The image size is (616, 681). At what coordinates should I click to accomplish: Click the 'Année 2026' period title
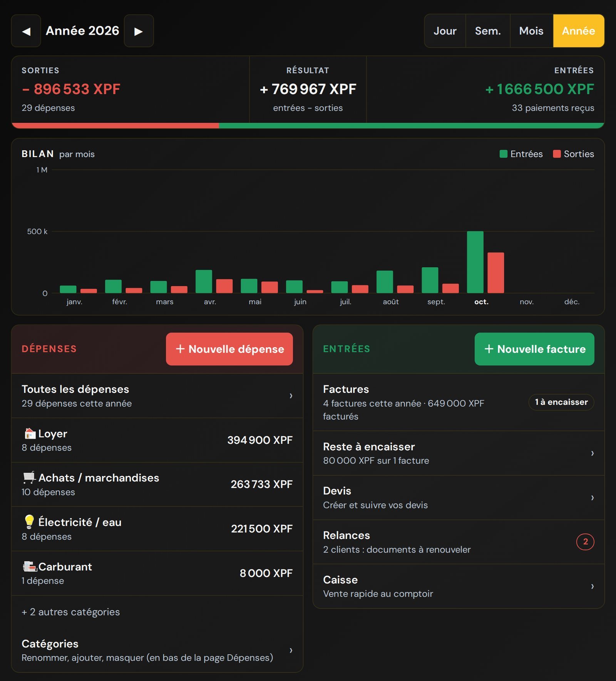coord(82,31)
